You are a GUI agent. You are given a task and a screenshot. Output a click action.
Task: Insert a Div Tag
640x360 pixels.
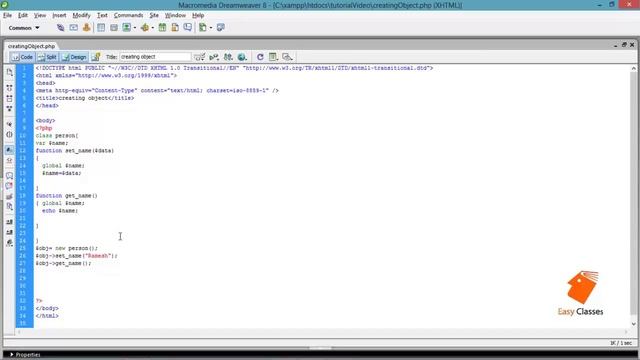pos(114,28)
